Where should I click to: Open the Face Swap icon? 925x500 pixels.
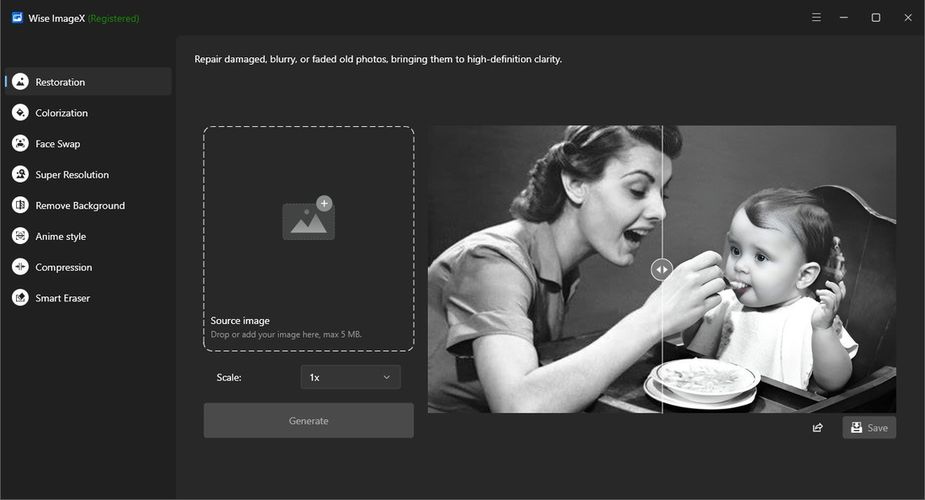(x=20, y=143)
